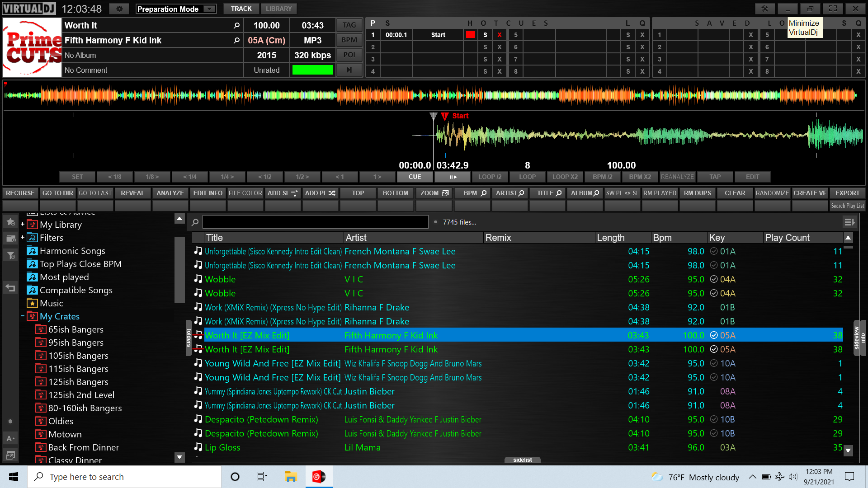868x488 pixels.
Task: Click My Library folder icon
Action: 32,225
